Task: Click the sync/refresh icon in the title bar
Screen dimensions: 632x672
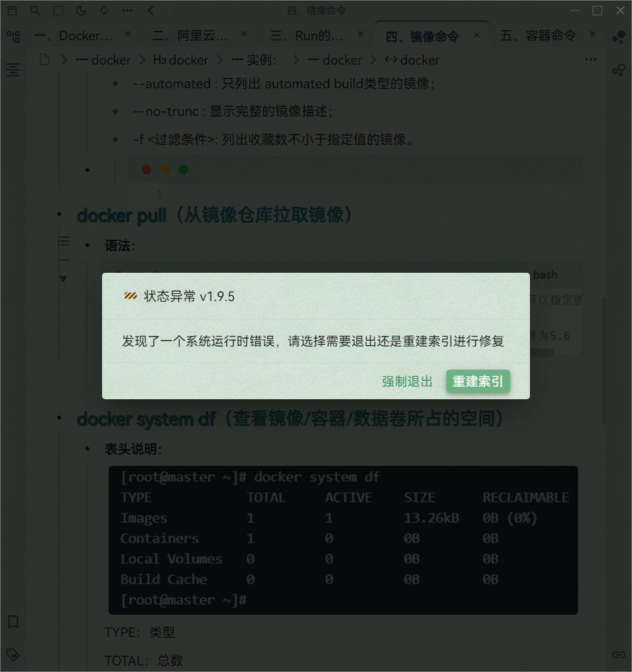Action: point(105,11)
